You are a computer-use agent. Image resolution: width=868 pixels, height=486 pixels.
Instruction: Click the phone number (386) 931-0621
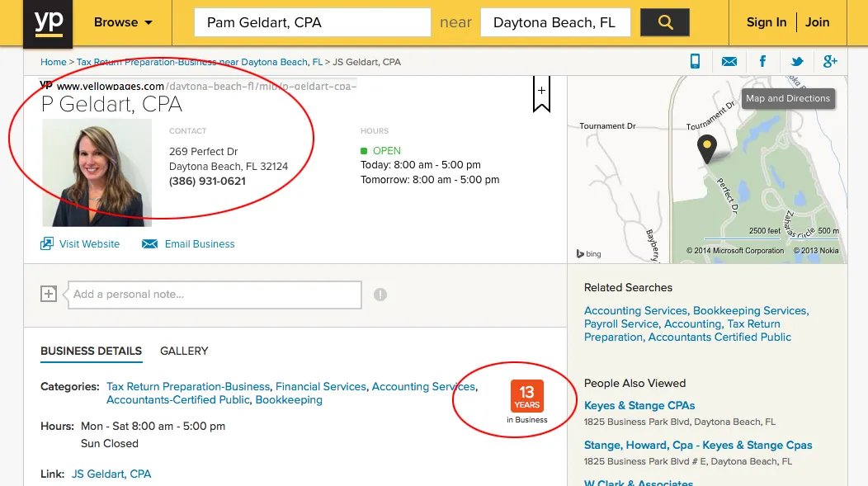tap(208, 182)
